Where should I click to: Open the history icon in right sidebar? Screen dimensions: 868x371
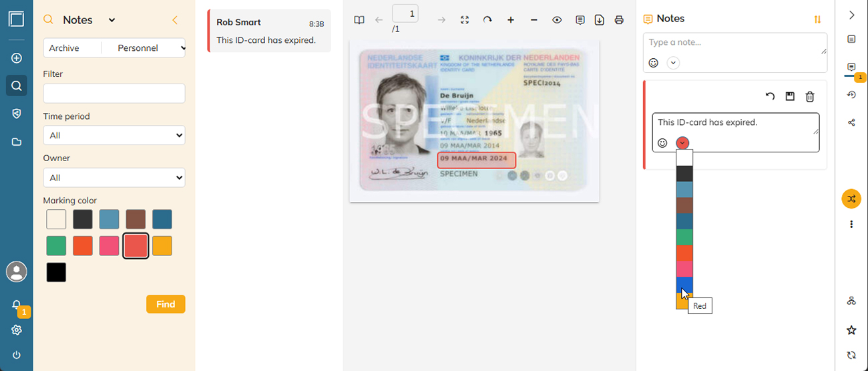851,95
